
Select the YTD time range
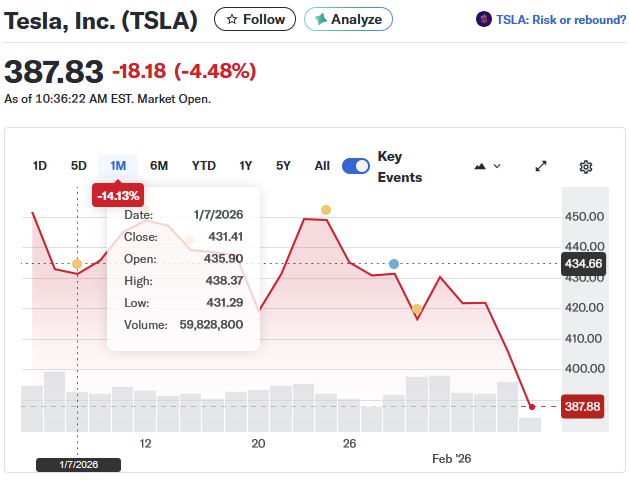click(x=203, y=166)
